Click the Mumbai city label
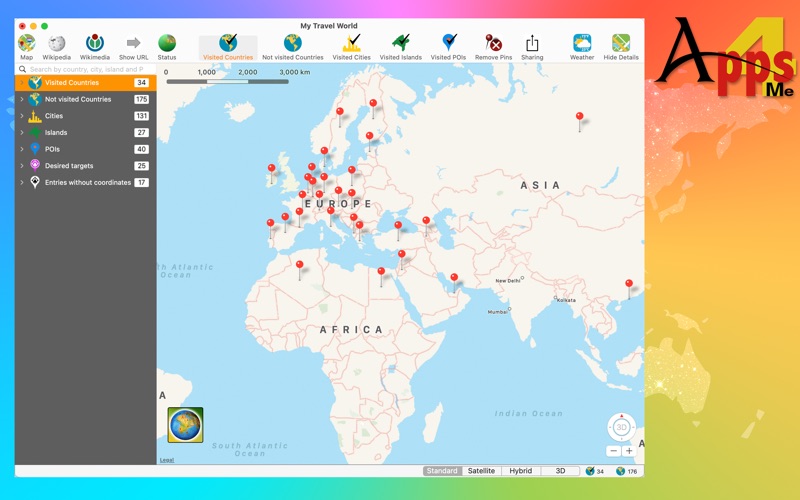 497,312
